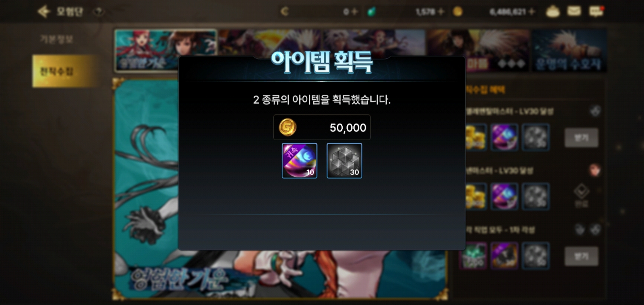Open the question mark help icon

(99, 12)
